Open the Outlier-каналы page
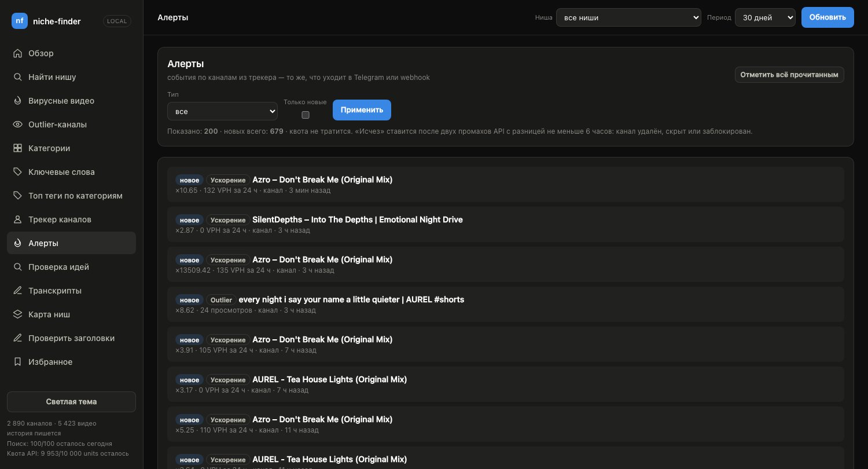This screenshot has width=868, height=469. click(x=71, y=124)
